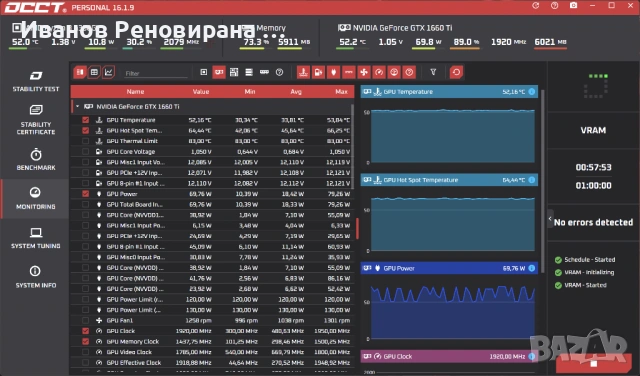The image size is (640, 376).
Task: Toggle the usage sensor type filter
Action: [394, 72]
